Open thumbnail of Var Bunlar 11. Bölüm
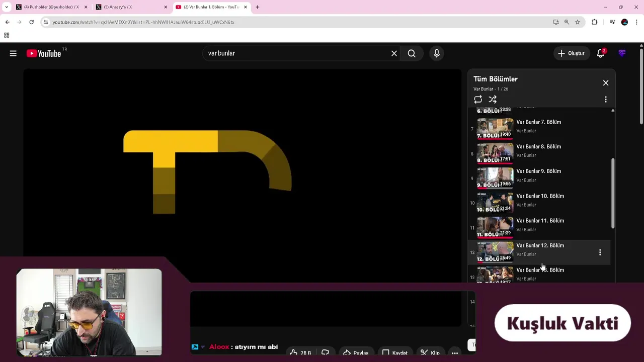 tap(495, 227)
